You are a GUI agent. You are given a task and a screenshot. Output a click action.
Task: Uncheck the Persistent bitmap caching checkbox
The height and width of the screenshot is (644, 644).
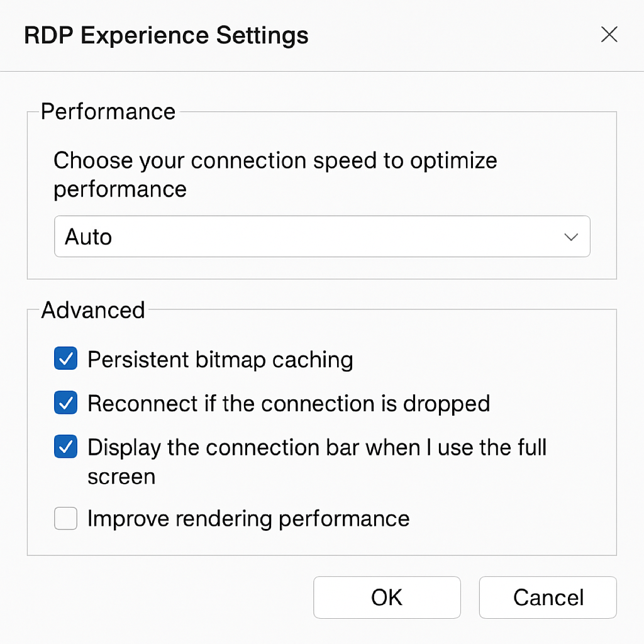[65, 358]
